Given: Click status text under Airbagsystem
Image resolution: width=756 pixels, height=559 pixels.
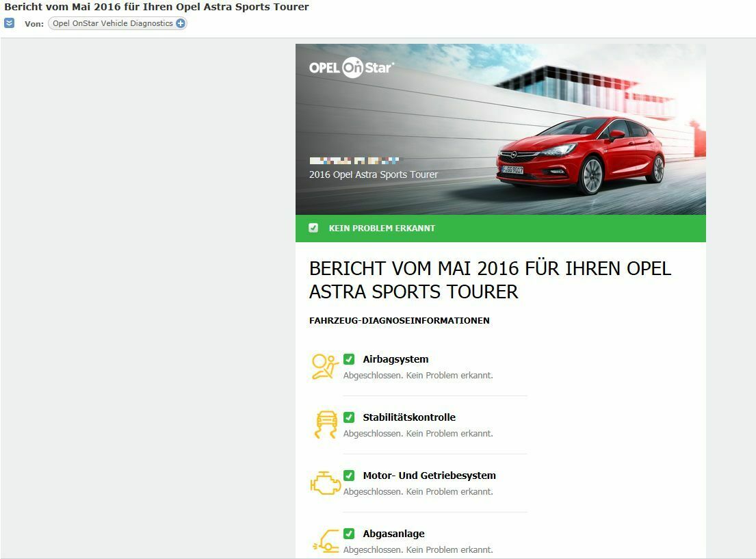Looking at the screenshot, I should [418, 375].
